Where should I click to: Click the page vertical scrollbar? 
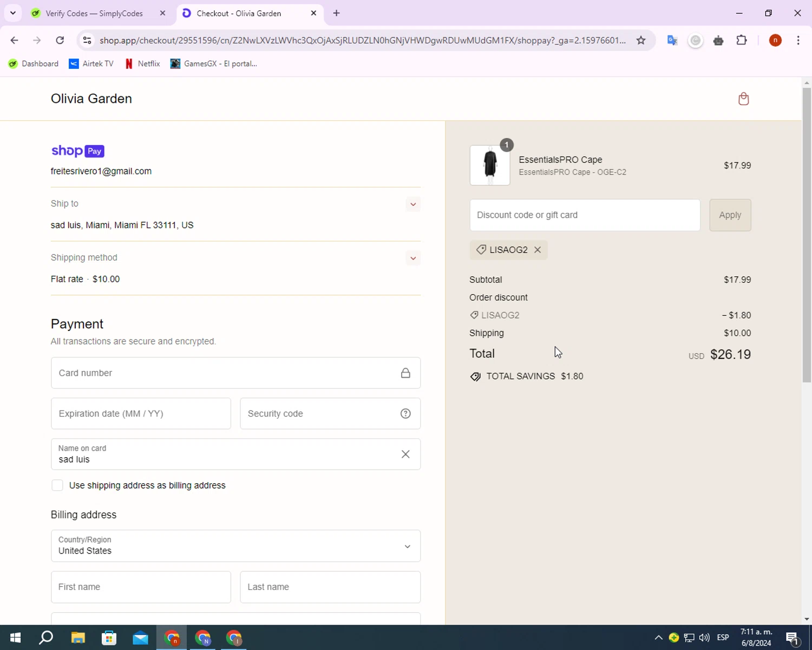(x=807, y=235)
